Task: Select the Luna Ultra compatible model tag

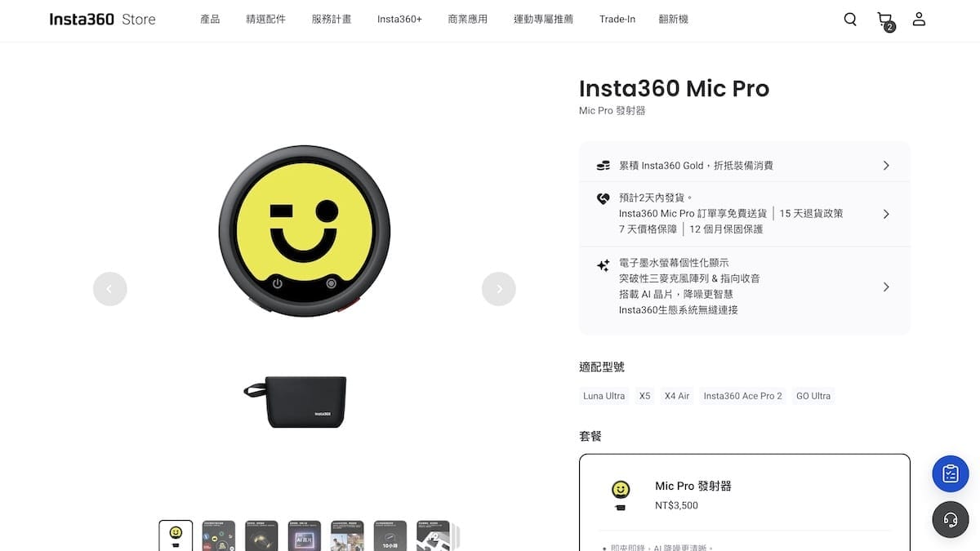Action: click(604, 396)
